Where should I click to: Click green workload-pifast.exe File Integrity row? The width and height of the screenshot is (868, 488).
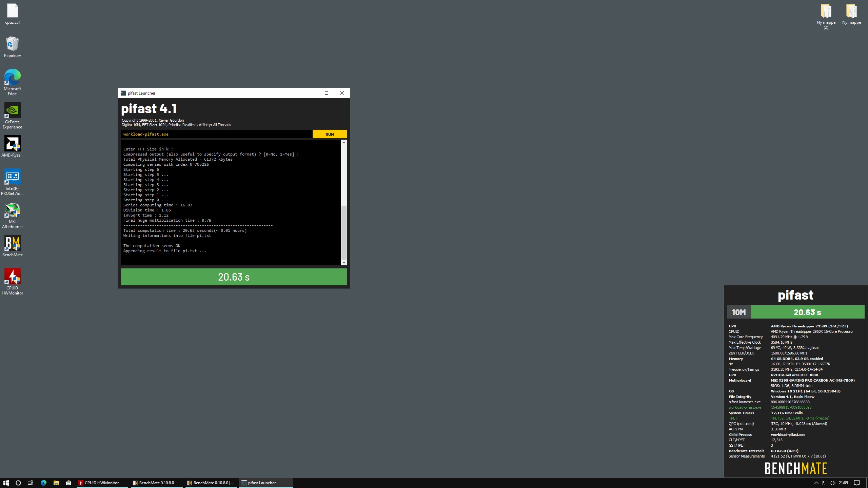click(770, 407)
